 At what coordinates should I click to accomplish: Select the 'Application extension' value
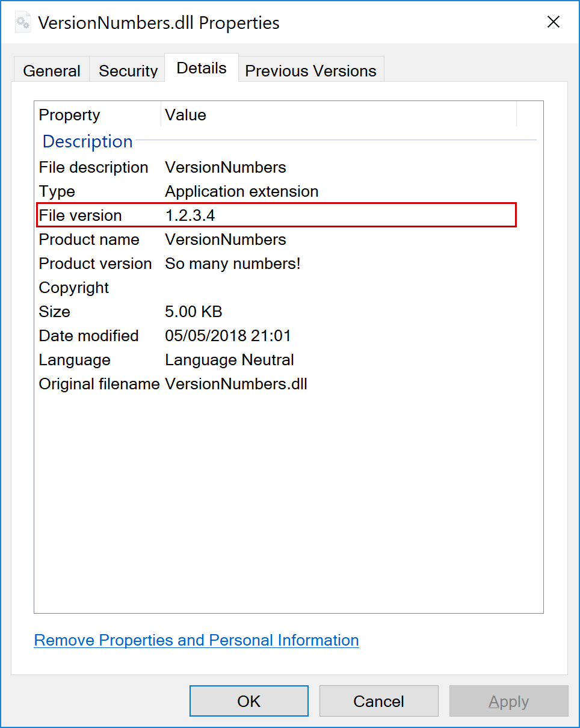click(242, 191)
